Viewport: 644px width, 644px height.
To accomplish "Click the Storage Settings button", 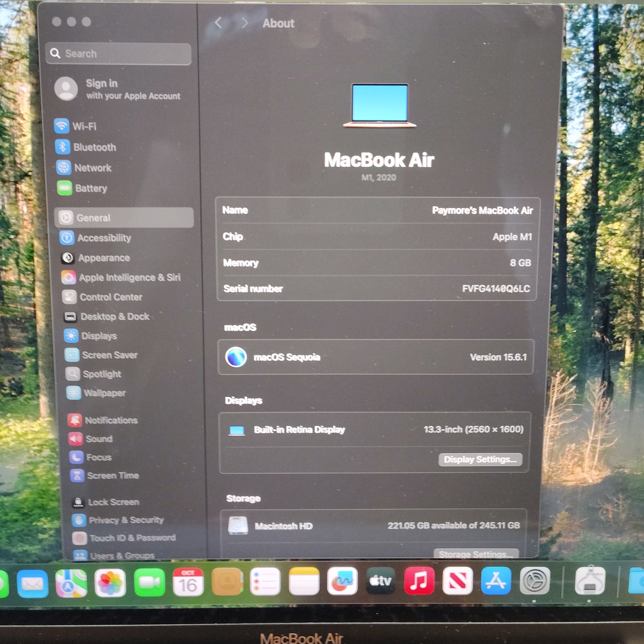I will [475, 554].
